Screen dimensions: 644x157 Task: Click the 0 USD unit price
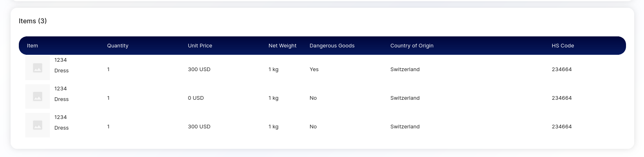(196, 98)
